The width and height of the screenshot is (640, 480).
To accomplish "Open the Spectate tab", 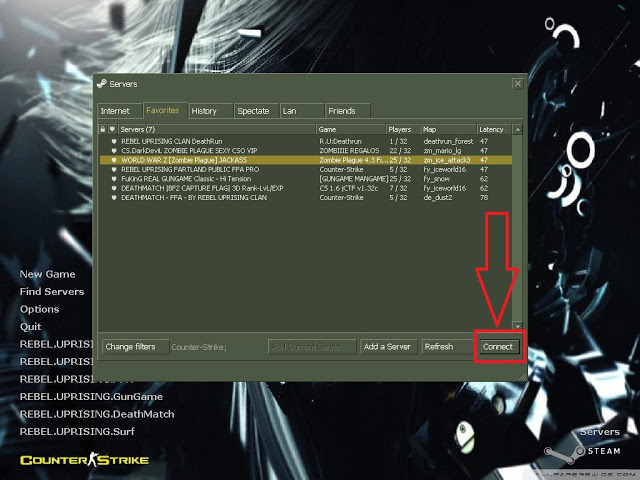I will click(256, 111).
